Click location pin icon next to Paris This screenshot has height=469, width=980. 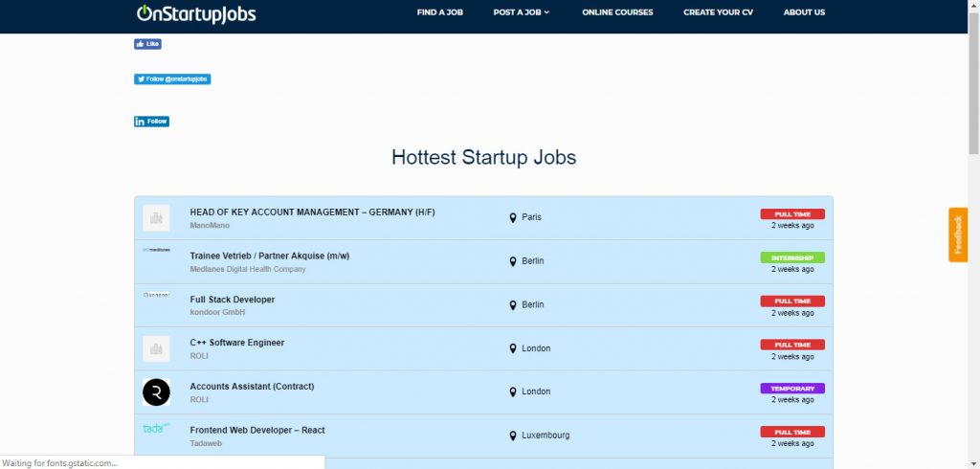click(x=513, y=217)
